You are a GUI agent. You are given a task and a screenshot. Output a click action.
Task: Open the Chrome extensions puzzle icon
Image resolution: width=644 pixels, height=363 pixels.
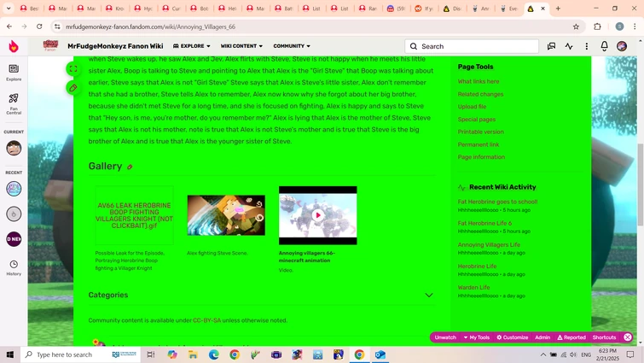[x=597, y=26]
